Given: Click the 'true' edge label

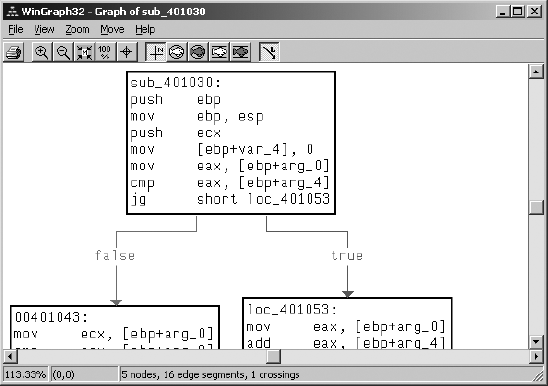Looking at the screenshot, I should [x=347, y=256].
